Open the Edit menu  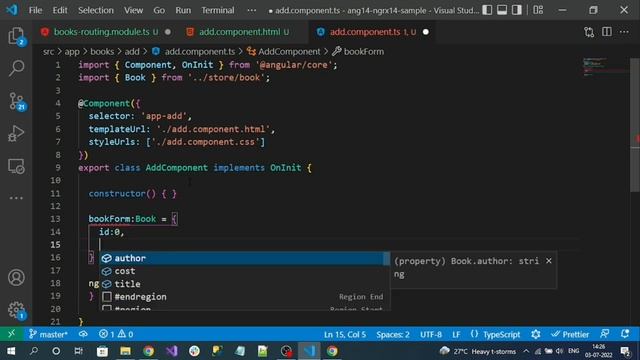click(60, 10)
